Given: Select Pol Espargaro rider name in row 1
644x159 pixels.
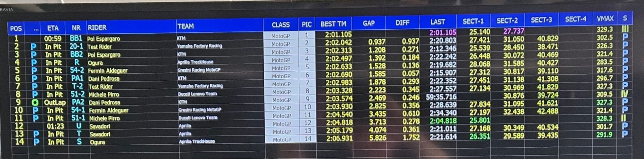Looking at the screenshot, I should (x=103, y=39).
